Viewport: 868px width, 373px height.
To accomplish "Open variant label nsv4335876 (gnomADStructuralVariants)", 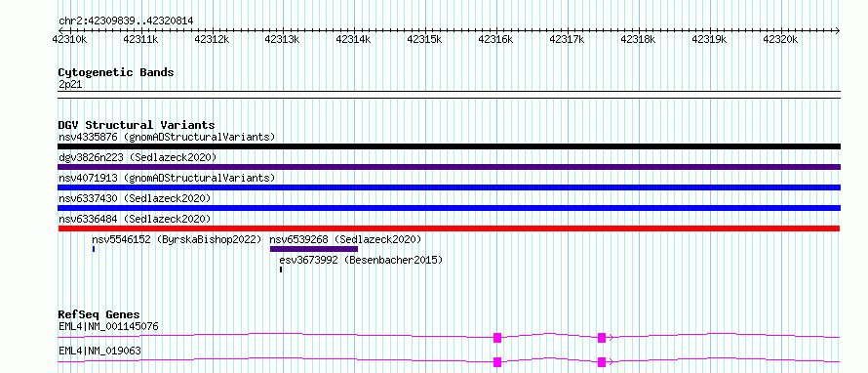I will click(x=167, y=137).
